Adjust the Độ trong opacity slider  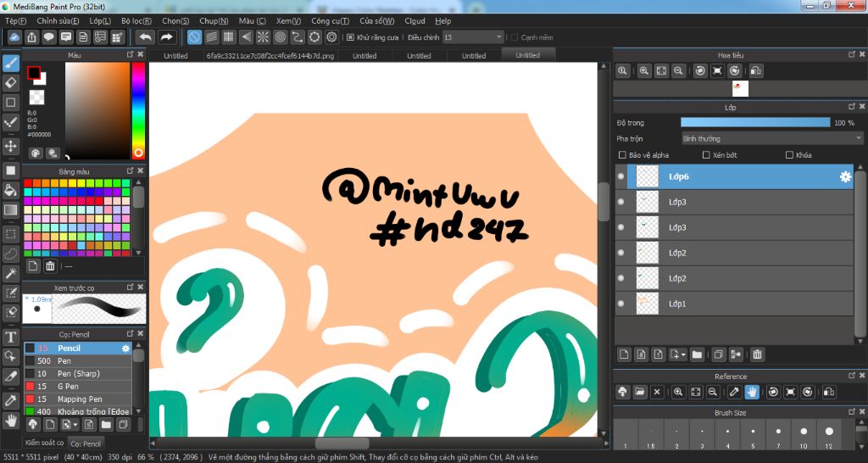click(755, 122)
